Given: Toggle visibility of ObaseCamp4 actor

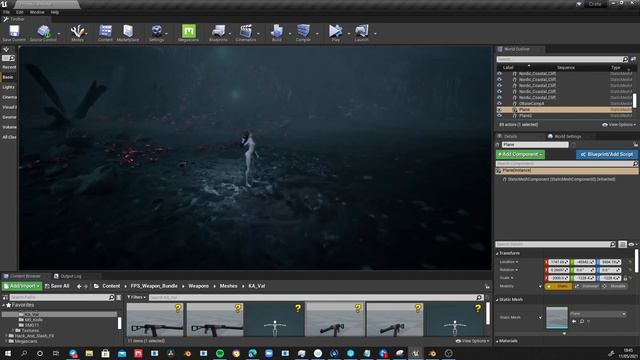Looking at the screenshot, I should coord(499,104).
